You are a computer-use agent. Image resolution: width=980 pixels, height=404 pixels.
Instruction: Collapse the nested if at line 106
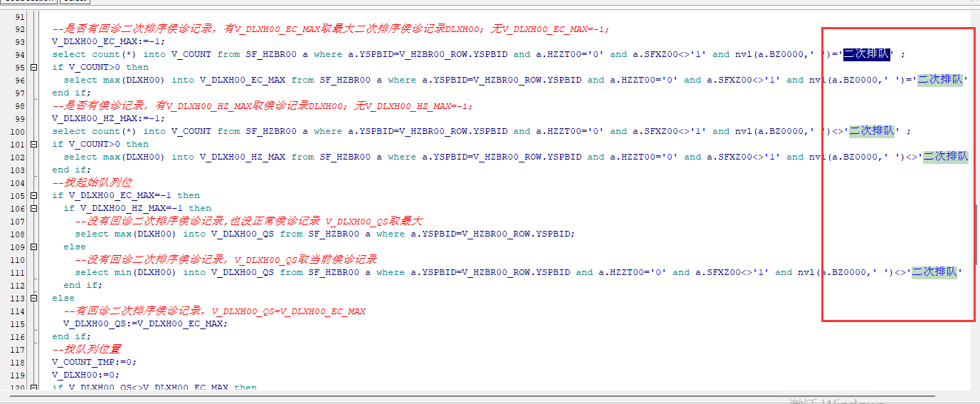33,209
